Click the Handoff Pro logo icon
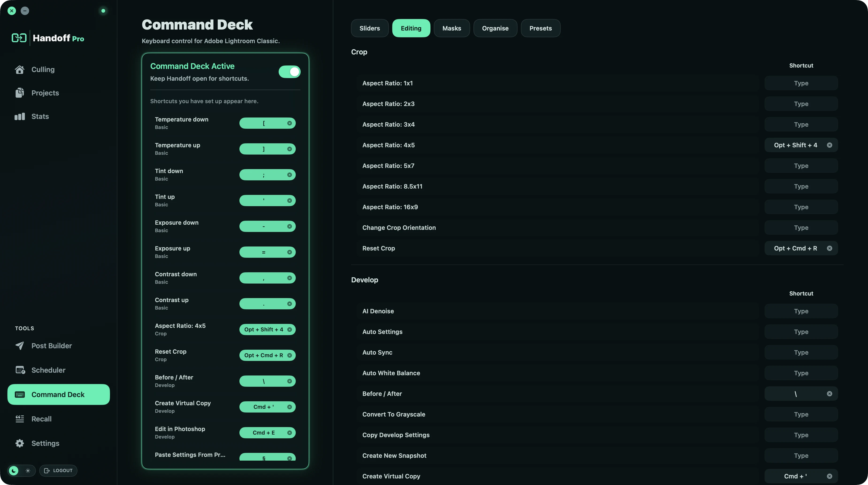The image size is (868, 485). click(x=19, y=38)
